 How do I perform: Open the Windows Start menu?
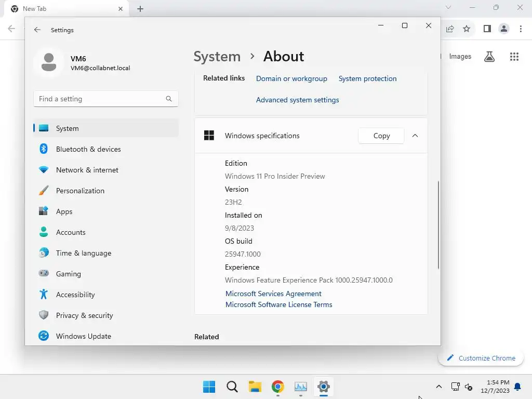pyautogui.click(x=209, y=387)
